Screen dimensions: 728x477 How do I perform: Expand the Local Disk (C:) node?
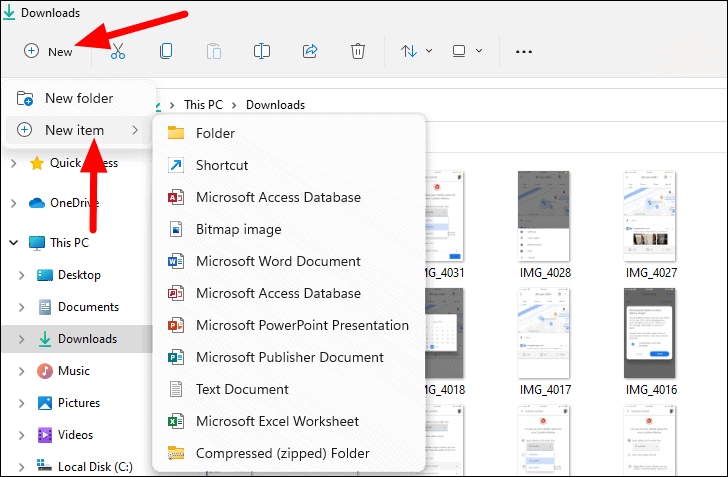coord(21,467)
